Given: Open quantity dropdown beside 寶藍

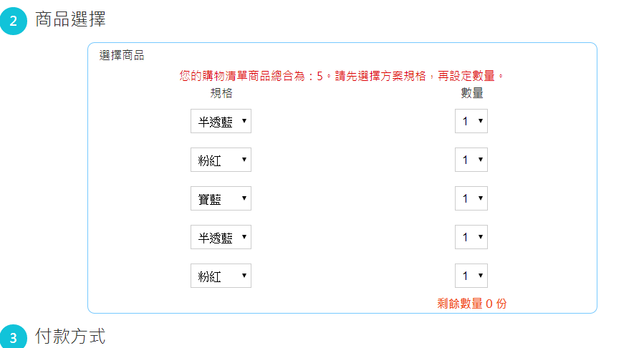Looking at the screenshot, I should point(471,198).
